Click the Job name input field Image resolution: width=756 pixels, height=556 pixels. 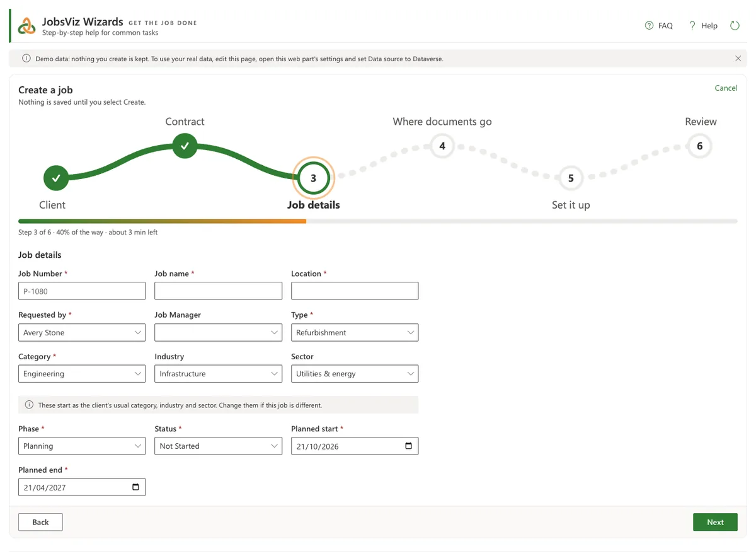(x=218, y=291)
